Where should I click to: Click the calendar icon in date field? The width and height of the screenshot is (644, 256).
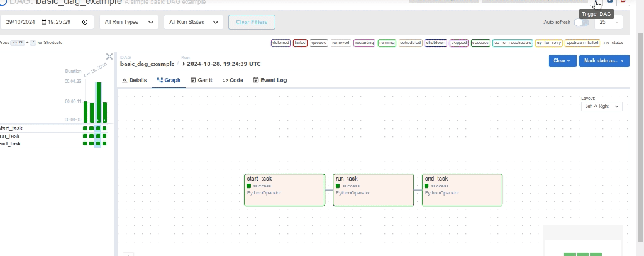pos(44,22)
